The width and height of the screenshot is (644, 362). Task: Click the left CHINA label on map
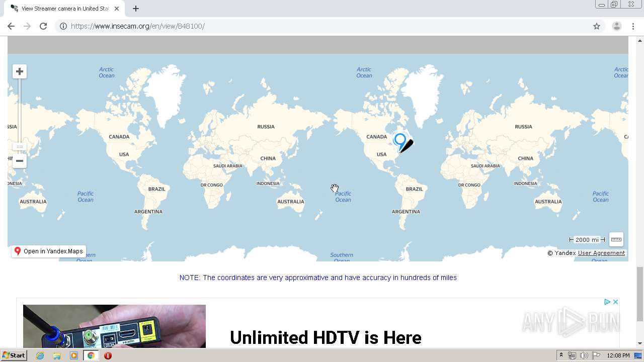(268, 158)
